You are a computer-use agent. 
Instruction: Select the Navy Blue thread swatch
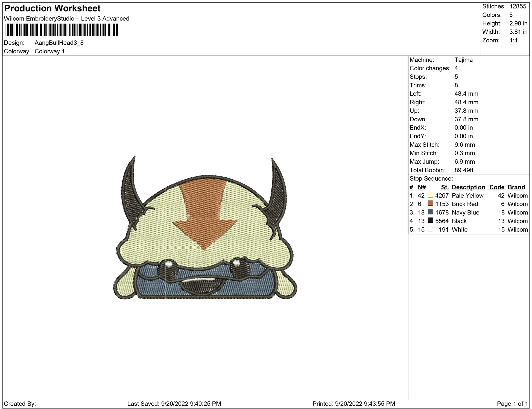pos(430,212)
